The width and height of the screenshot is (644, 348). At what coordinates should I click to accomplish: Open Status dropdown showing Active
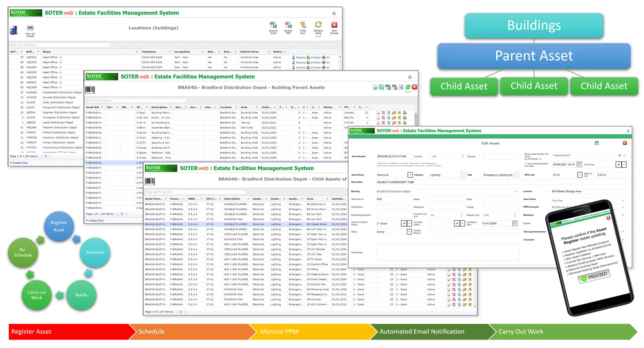pos(410,232)
